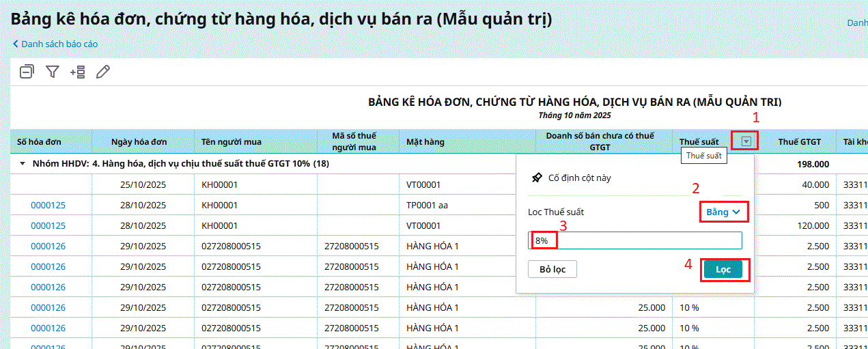Click the Tên người mua column header

256,141
